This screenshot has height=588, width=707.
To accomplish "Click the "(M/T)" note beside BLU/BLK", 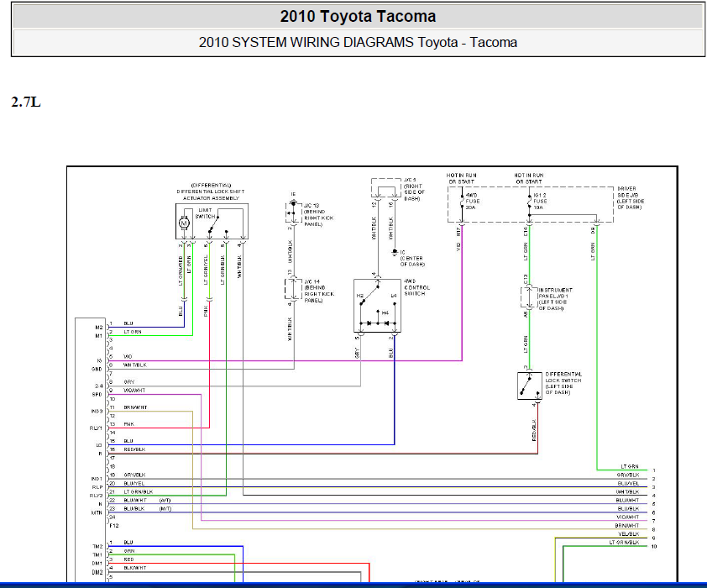I will tap(165, 509).
